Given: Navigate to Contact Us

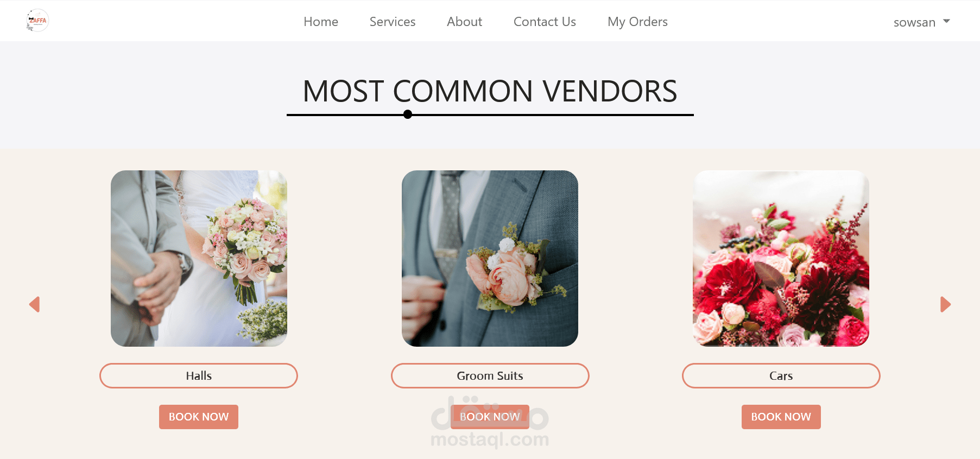Looking at the screenshot, I should [545, 22].
